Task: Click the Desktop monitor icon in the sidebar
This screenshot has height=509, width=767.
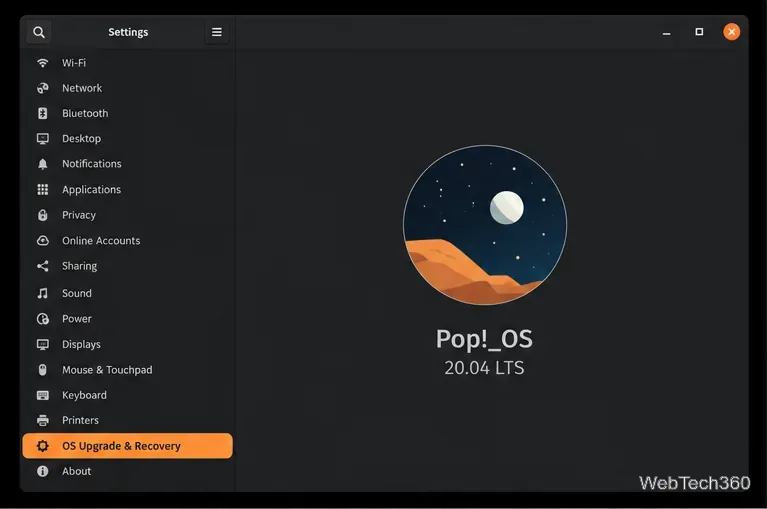Action: coord(43,139)
